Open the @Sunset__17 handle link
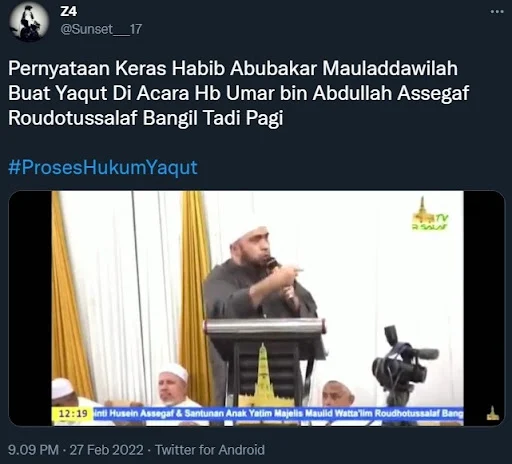 [101, 29]
